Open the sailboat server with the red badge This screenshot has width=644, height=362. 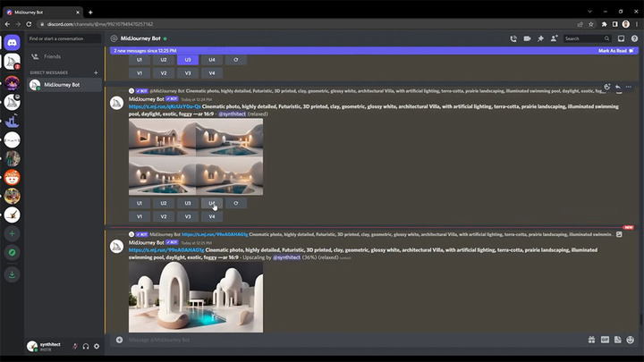13,61
